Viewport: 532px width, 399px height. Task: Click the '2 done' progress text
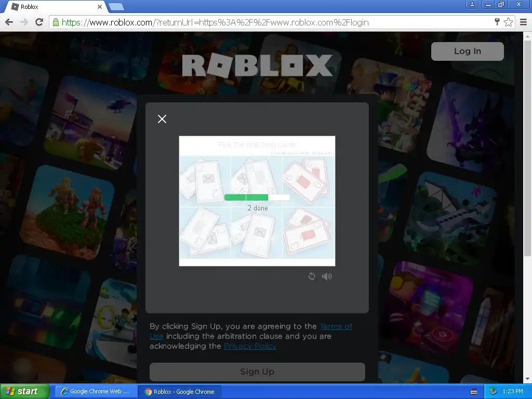[258, 208]
